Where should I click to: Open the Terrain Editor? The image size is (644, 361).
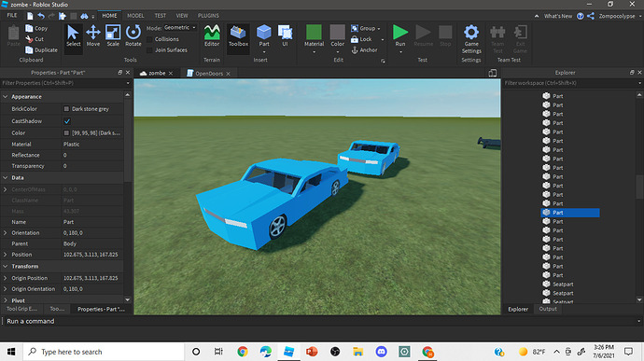pyautogui.click(x=212, y=36)
